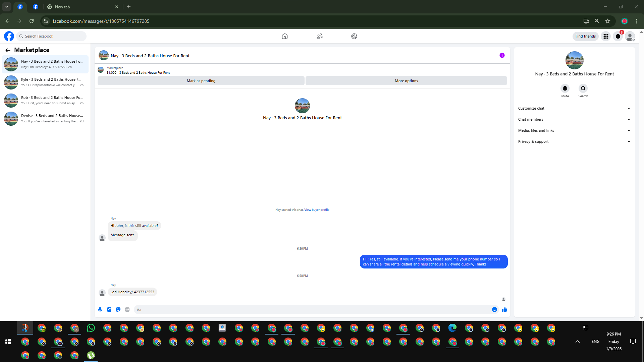Screen dimensions: 644x362
Task: Expand Customize chat section
Action: coord(574,108)
